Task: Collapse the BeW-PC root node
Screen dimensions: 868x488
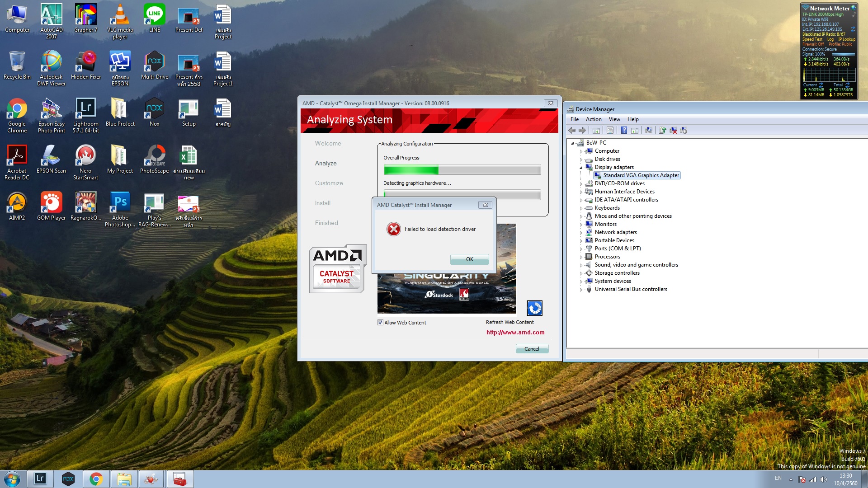Action: (572, 143)
